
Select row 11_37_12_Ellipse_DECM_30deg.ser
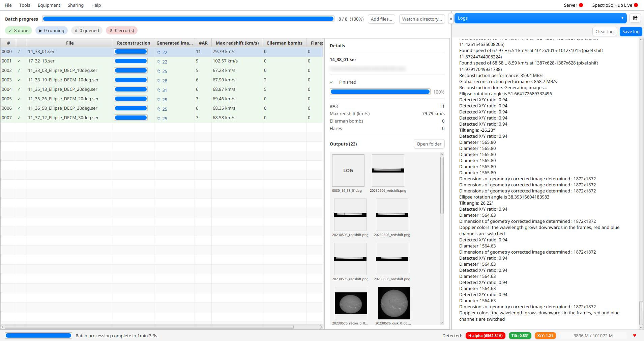(x=162, y=118)
